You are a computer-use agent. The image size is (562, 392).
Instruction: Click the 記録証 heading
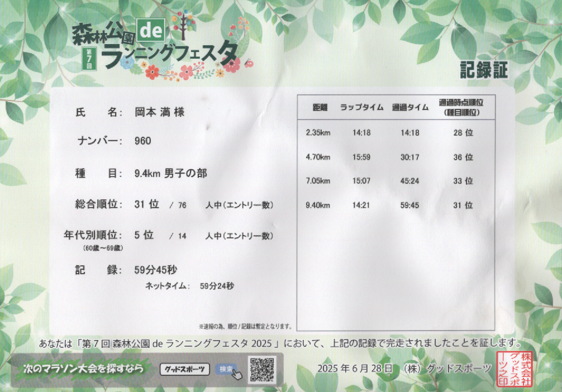(484, 70)
